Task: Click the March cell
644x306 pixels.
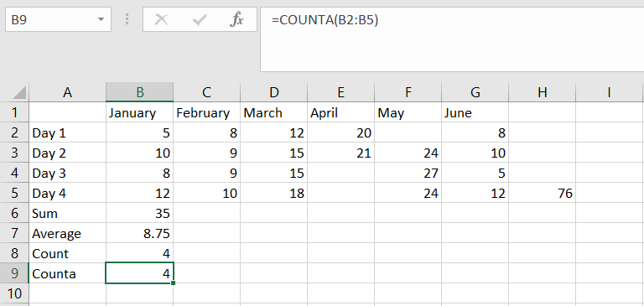Action: click(274, 112)
